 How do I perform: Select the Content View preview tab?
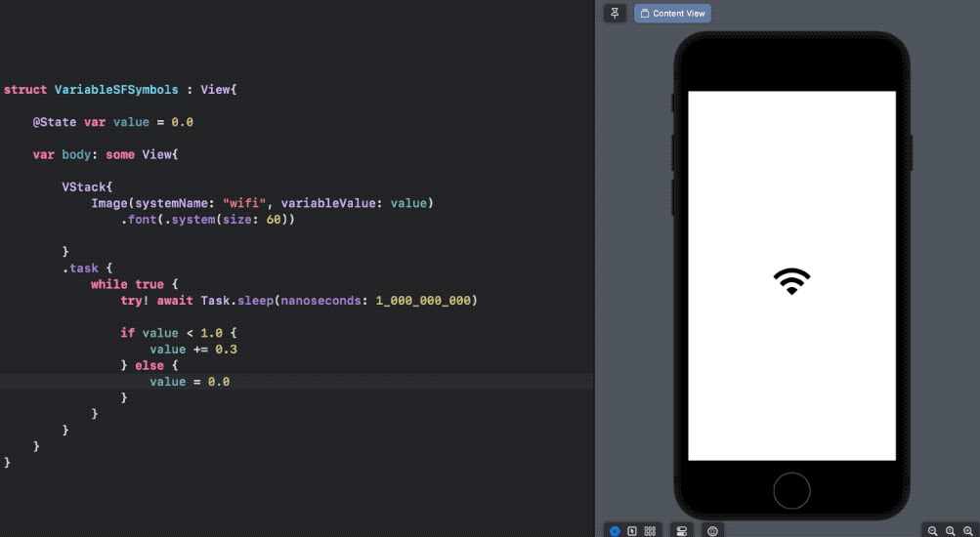[672, 13]
